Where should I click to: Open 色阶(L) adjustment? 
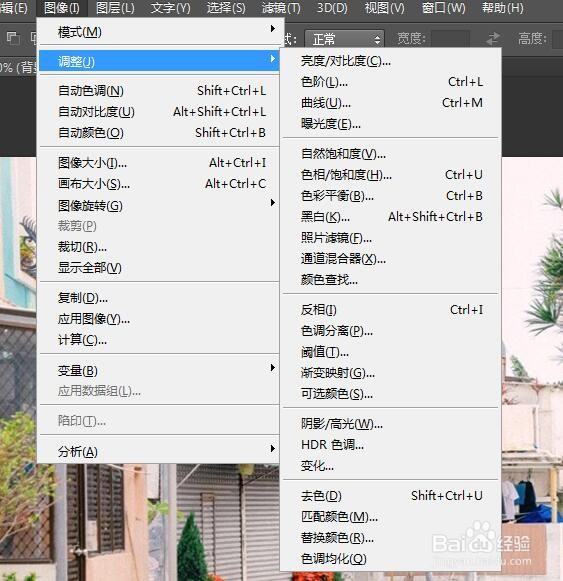point(390,82)
